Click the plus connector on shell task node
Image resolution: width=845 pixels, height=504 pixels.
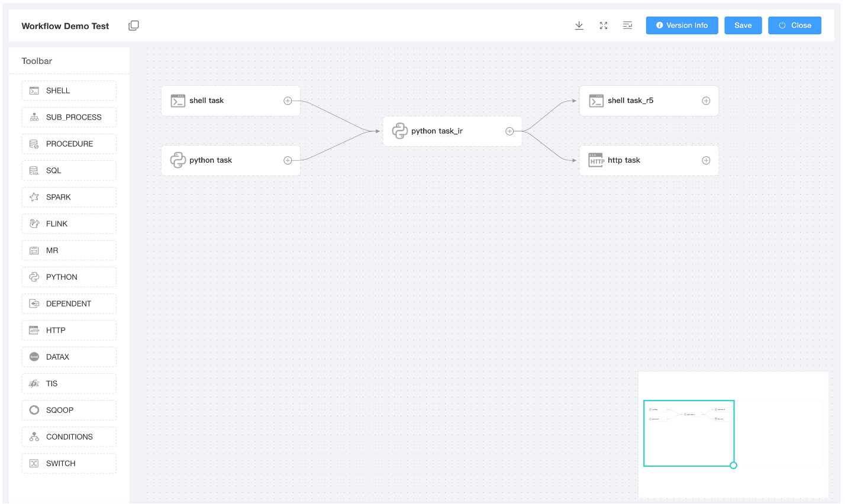pos(288,101)
